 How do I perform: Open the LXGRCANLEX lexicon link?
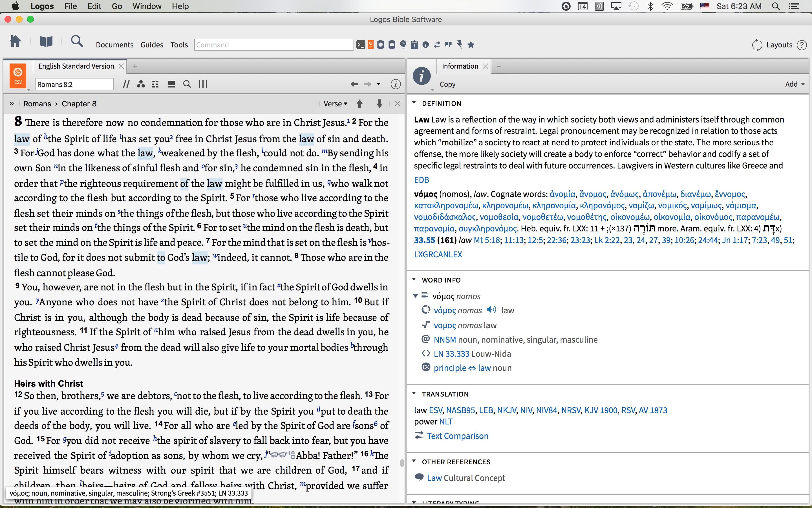point(438,254)
